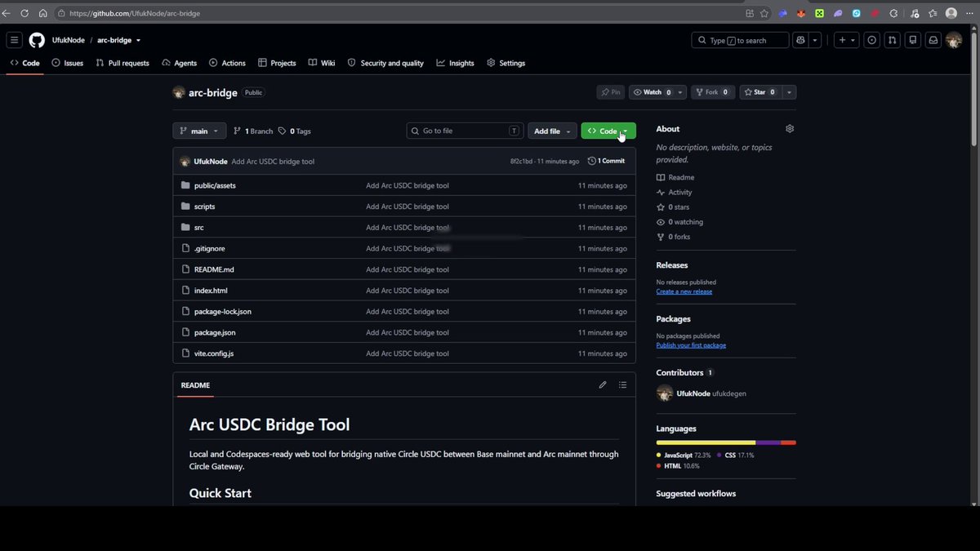The width and height of the screenshot is (980, 551).
Task: Expand the green Code dropdown
Action: coord(608,131)
